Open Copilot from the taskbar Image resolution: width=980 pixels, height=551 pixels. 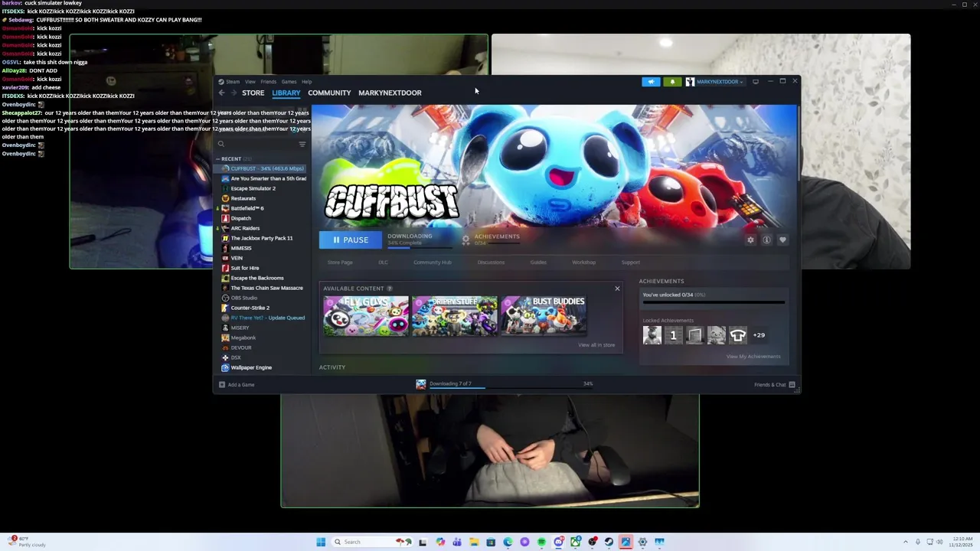[x=440, y=542]
